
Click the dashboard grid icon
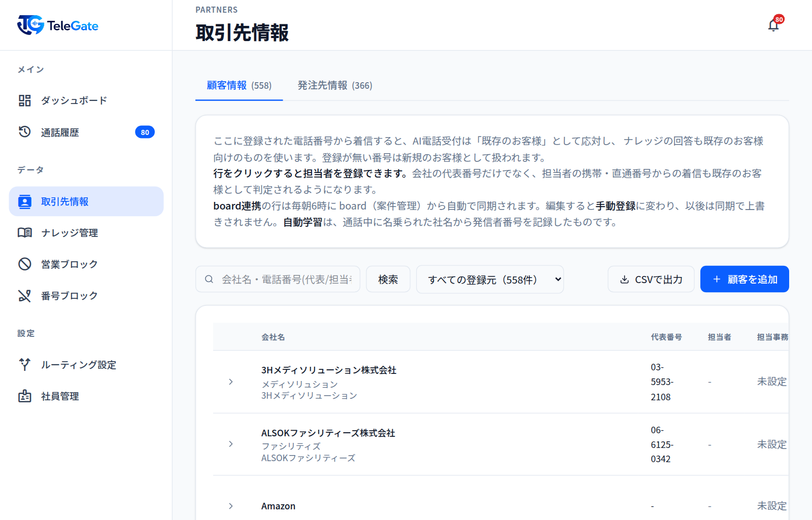tap(24, 100)
